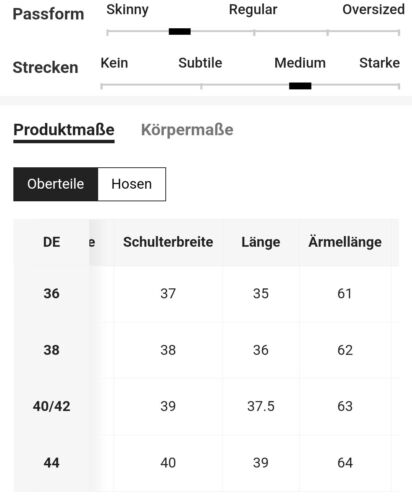This screenshot has width=412, height=500.
Task: Click the Starke label on Strecken scale
Action: (380, 63)
